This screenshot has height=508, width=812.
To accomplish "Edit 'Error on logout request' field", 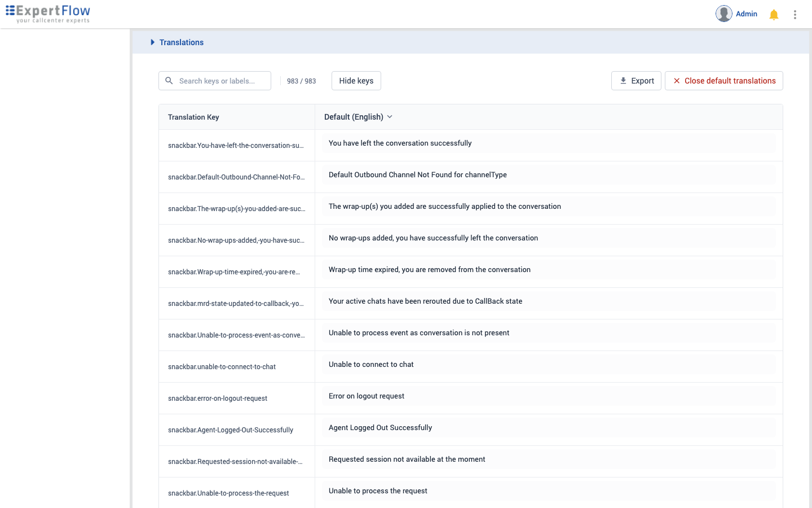I will coord(549,396).
